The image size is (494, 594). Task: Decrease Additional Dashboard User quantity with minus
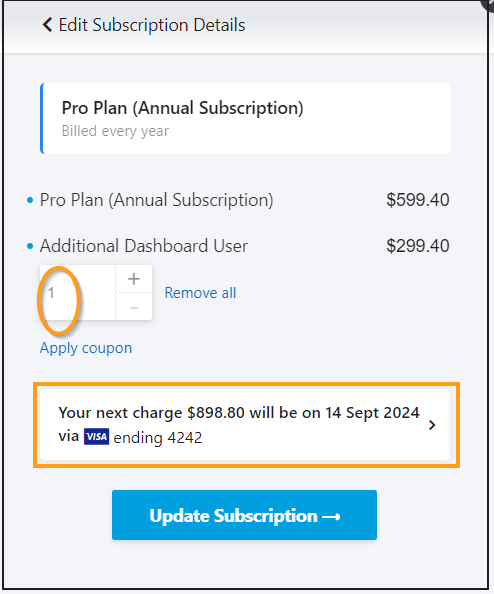134,307
